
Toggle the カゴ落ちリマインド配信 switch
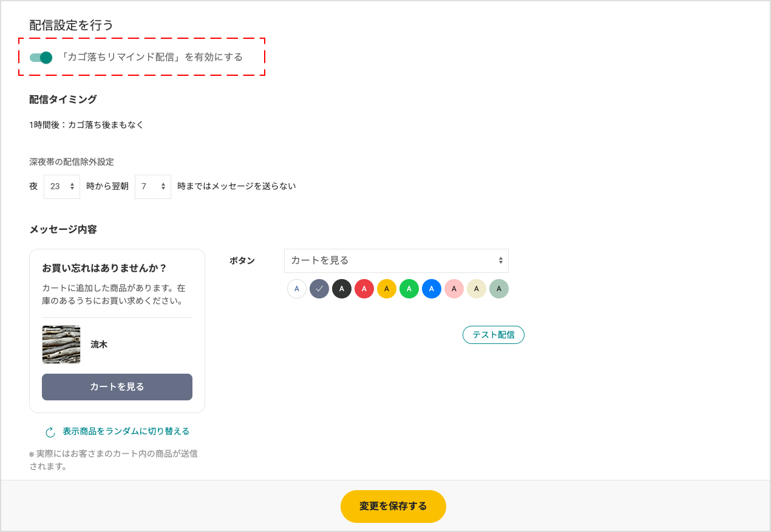tap(41, 58)
